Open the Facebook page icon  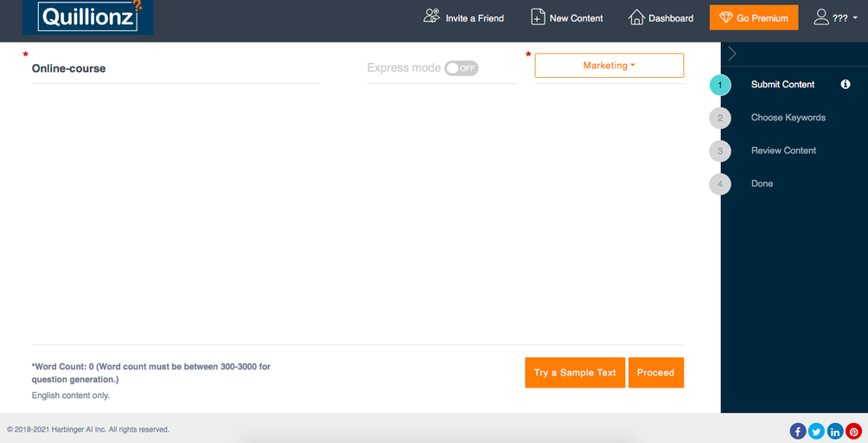point(798,431)
